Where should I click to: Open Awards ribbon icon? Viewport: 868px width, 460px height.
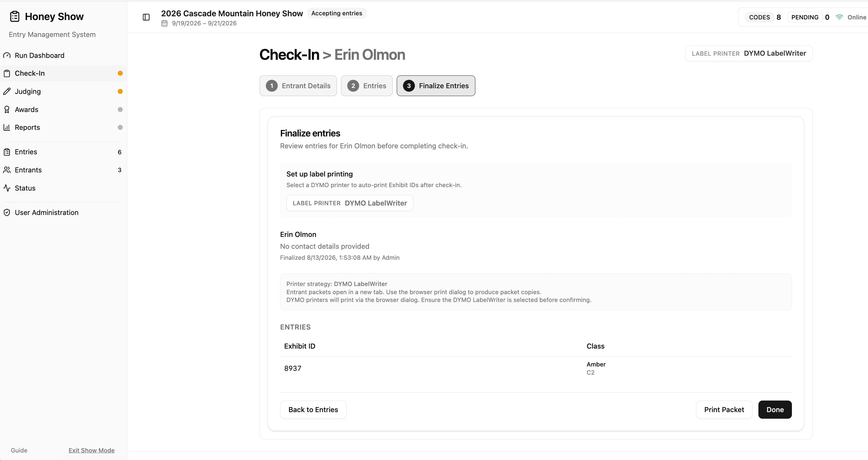[7, 110]
